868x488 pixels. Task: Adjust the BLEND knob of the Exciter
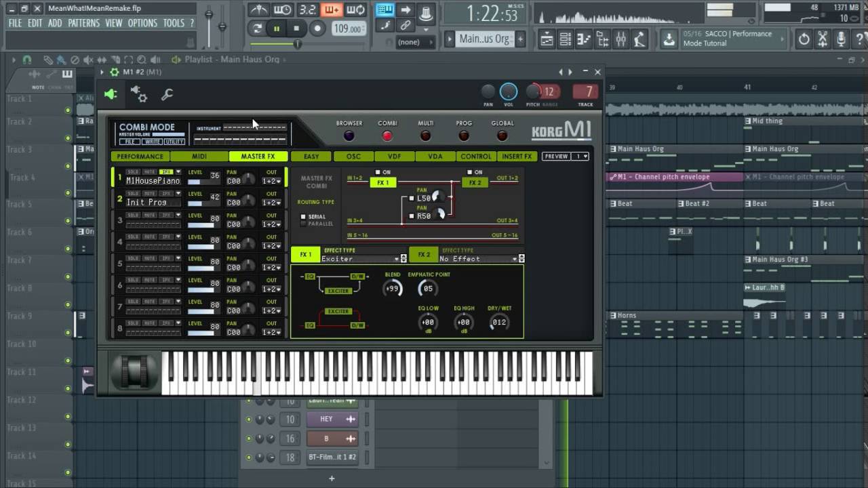click(x=393, y=288)
